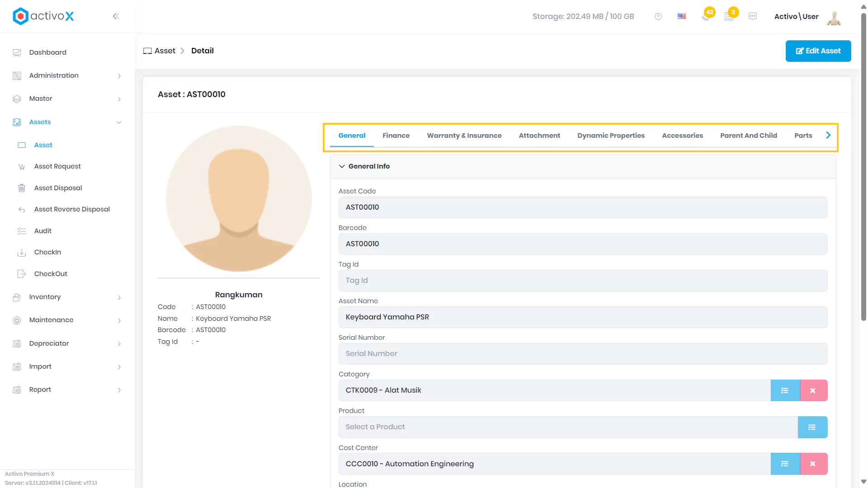This screenshot has height=488, width=868.
Task: Click the scrollbar down arrow
Action: coord(863,482)
